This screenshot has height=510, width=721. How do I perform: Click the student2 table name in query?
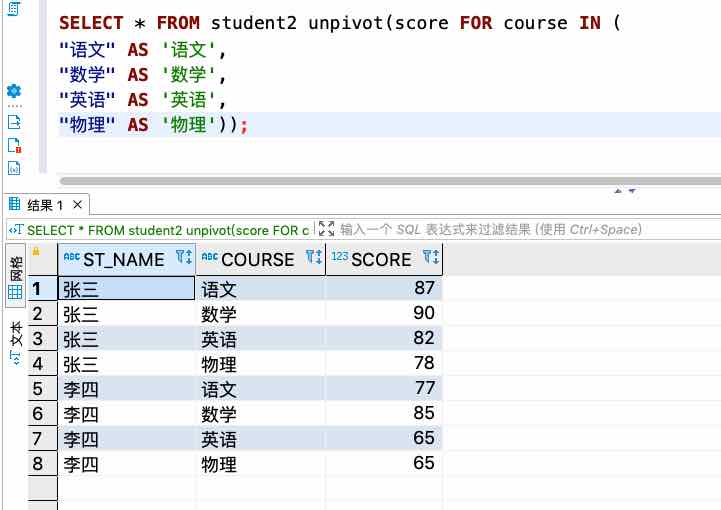click(254, 23)
